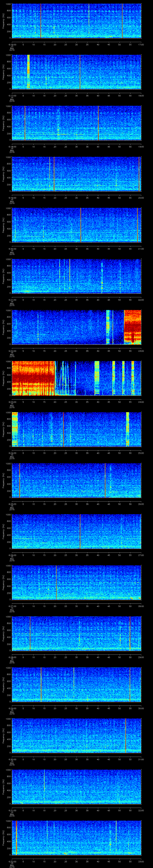Click the wide yellow-red burst near 7 s in the 6:17:00 panel
The image size is (153, 868).
pyautogui.click(x=28, y=72)
